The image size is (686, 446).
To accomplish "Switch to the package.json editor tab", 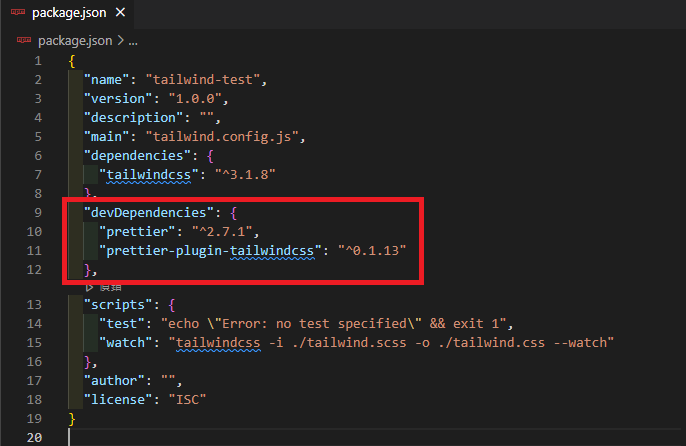I will [x=67, y=13].
